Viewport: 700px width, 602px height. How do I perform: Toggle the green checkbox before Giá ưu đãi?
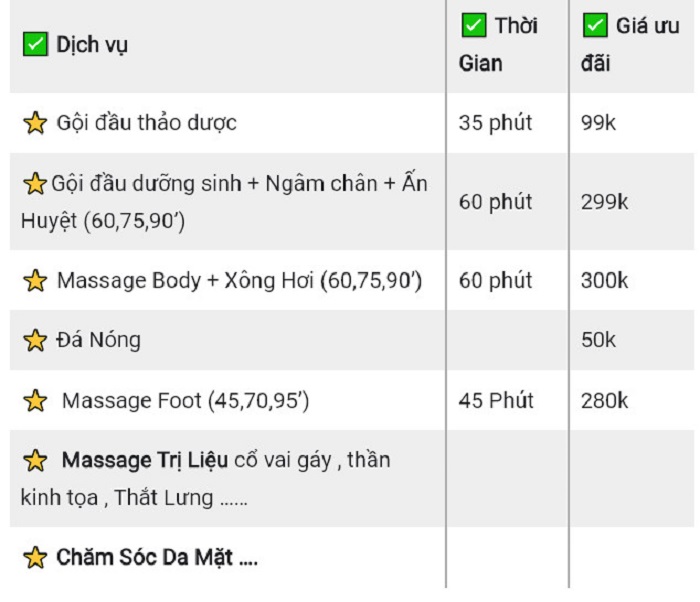click(595, 25)
